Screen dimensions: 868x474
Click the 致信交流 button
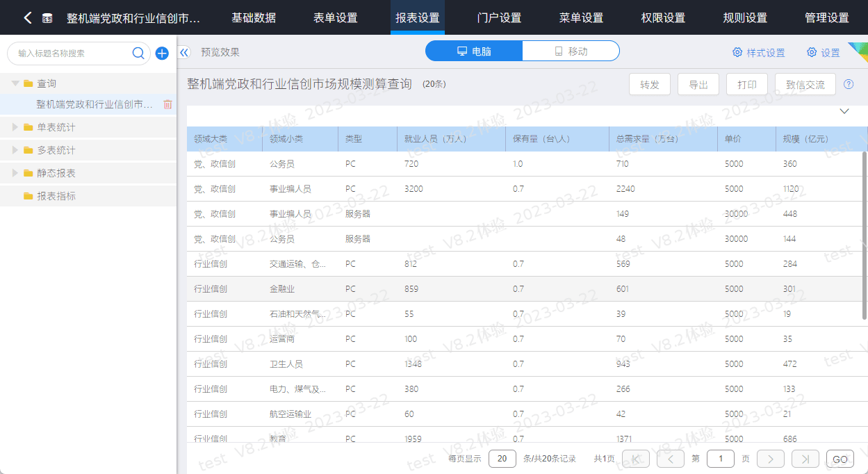click(805, 84)
